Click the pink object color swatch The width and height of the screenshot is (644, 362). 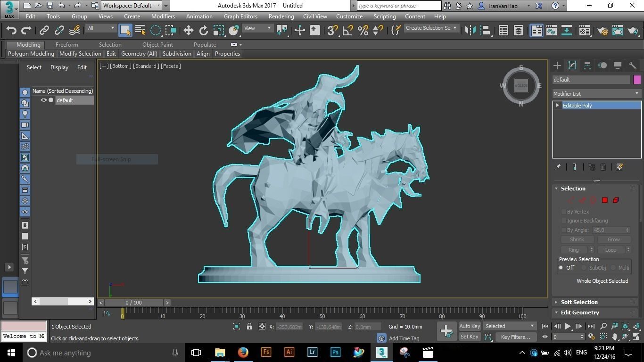tap(637, 80)
